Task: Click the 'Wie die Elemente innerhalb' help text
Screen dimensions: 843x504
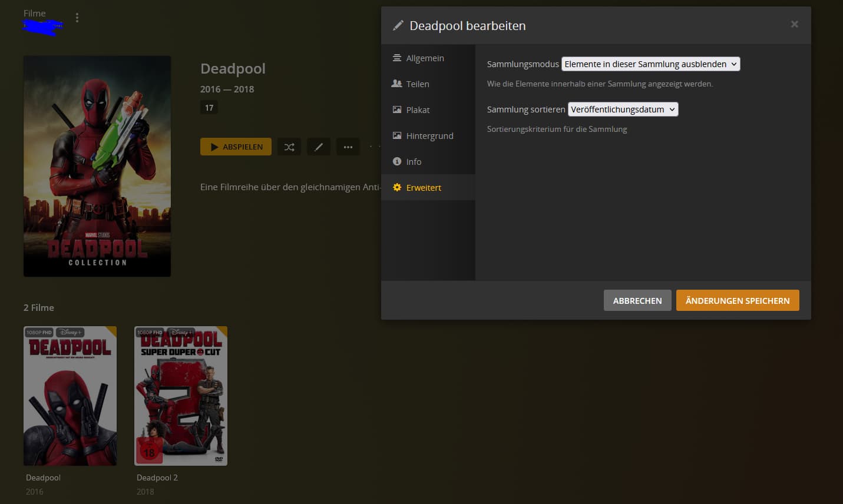Action: 600,84
